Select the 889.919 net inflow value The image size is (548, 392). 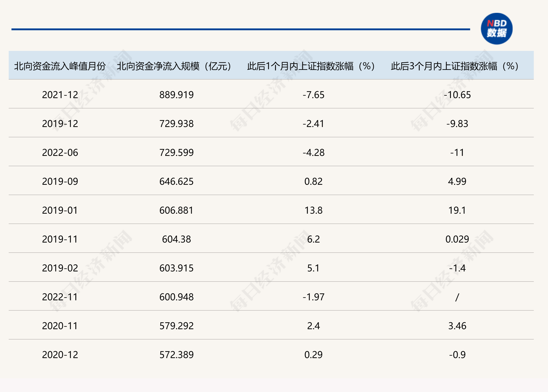176,95
